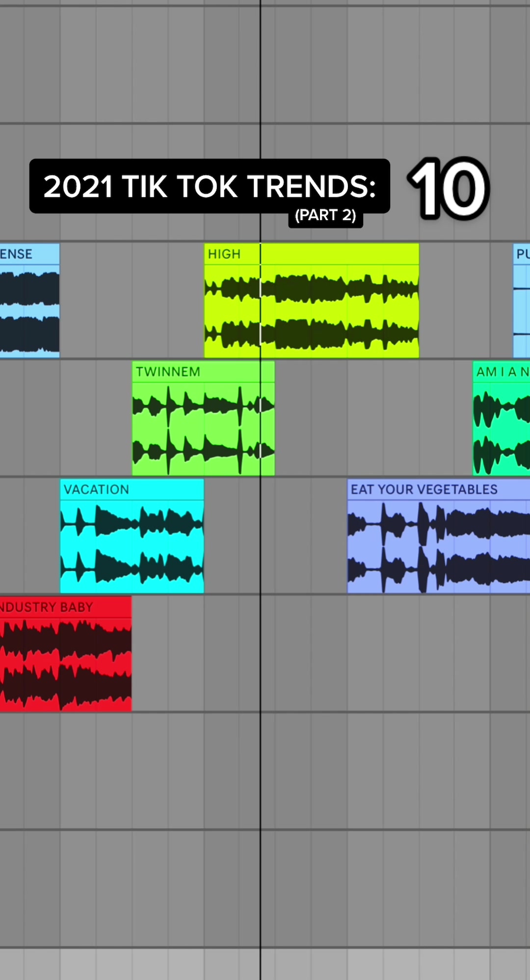Click the INDUSTRY BABY title text
The width and height of the screenshot is (530, 980).
47,607
